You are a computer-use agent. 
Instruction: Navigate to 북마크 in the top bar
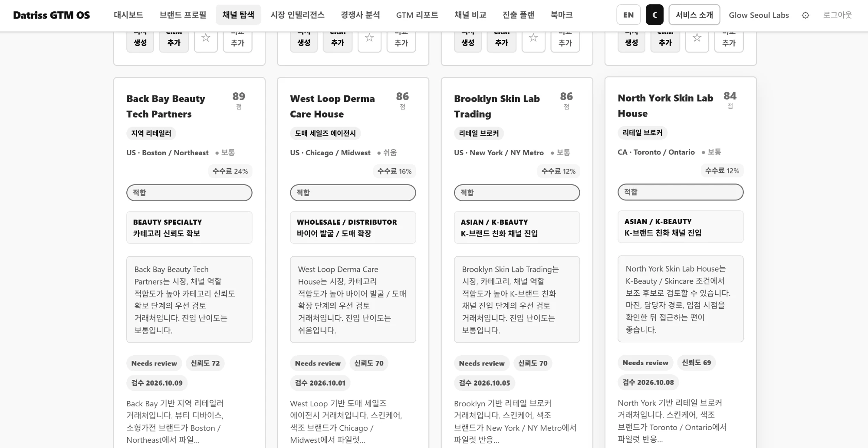click(562, 15)
